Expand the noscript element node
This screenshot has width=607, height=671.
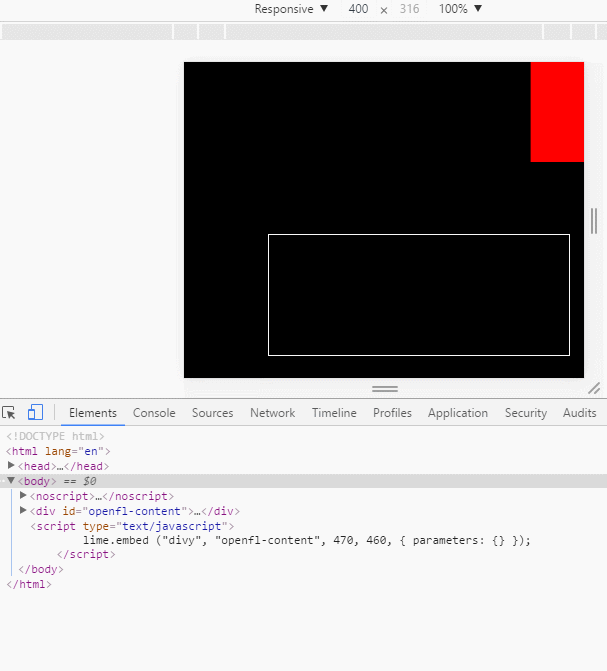click(23, 496)
